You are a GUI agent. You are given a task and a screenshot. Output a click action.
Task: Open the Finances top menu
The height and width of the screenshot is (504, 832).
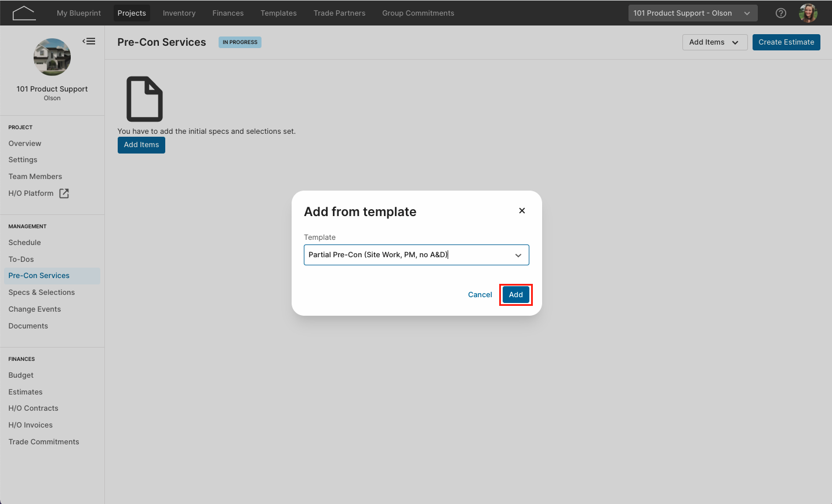coord(228,13)
